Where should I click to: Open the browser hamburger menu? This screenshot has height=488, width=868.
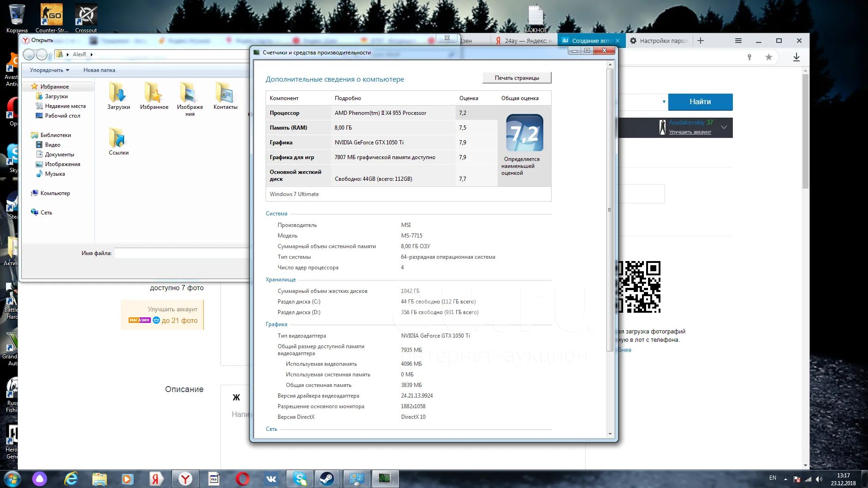tap(738, 41)
